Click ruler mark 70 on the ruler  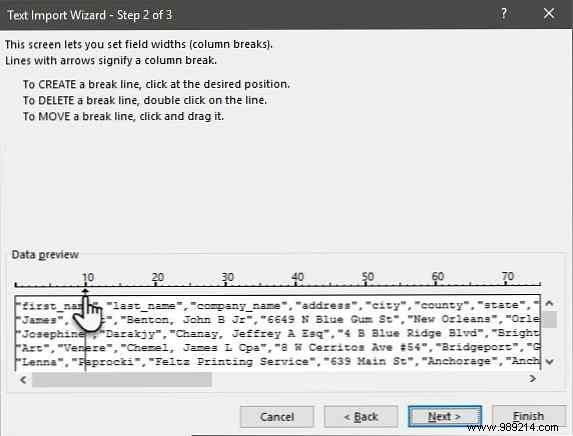click(x=508, y=276)
